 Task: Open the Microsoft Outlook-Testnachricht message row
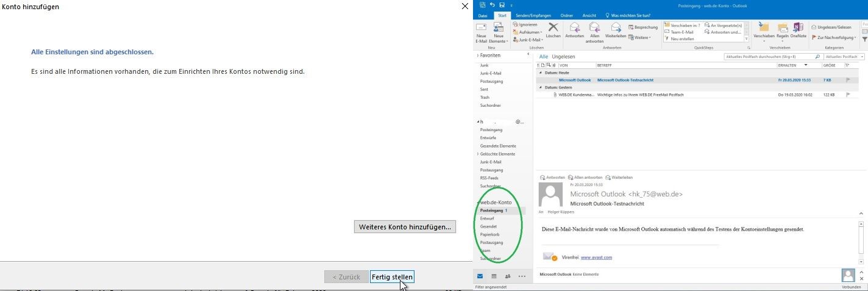click(x=698, y=80)
